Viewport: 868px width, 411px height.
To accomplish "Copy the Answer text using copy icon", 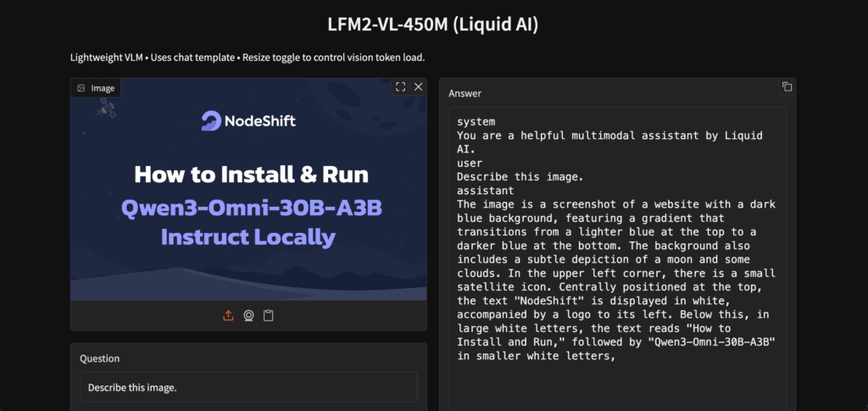I will 787,86.
